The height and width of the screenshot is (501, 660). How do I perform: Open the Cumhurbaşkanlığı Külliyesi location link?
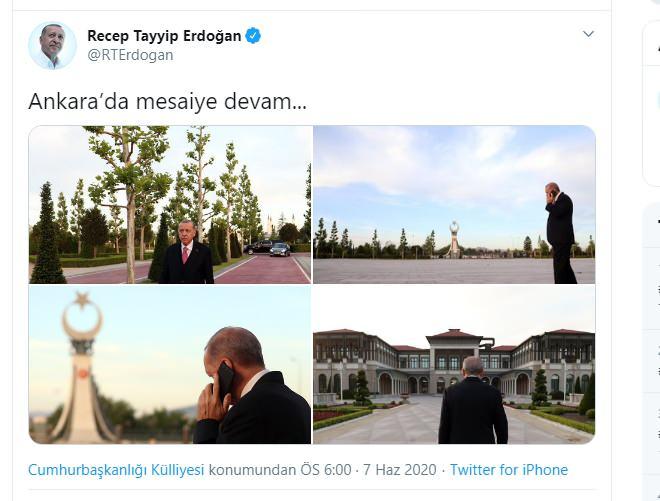click(116, 469)
